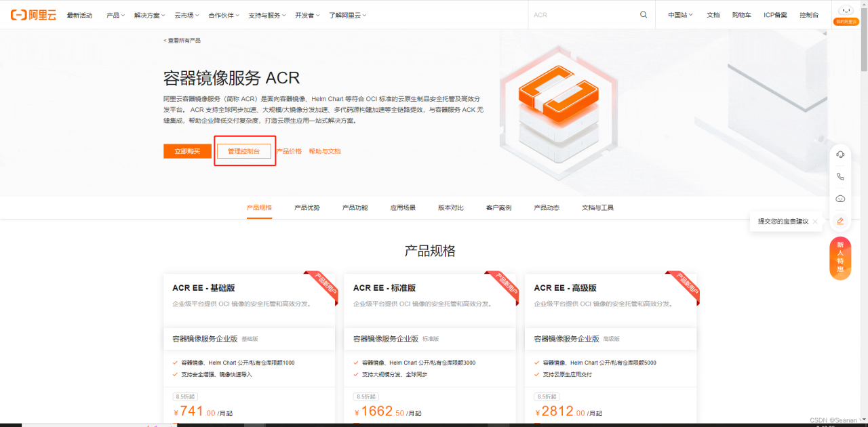Viewport: 868px width, 427px height.
Task: Click the phone contact icon
Action: 840,176
